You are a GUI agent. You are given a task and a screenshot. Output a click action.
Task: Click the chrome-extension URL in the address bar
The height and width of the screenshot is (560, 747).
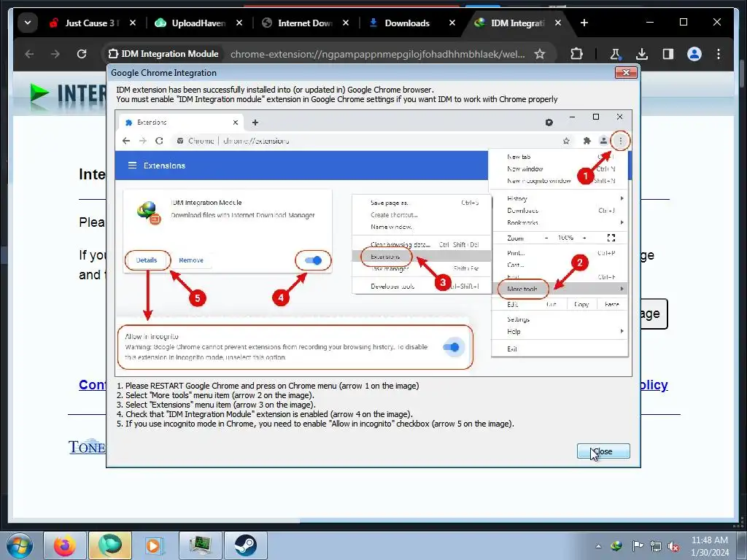[377, 54]
